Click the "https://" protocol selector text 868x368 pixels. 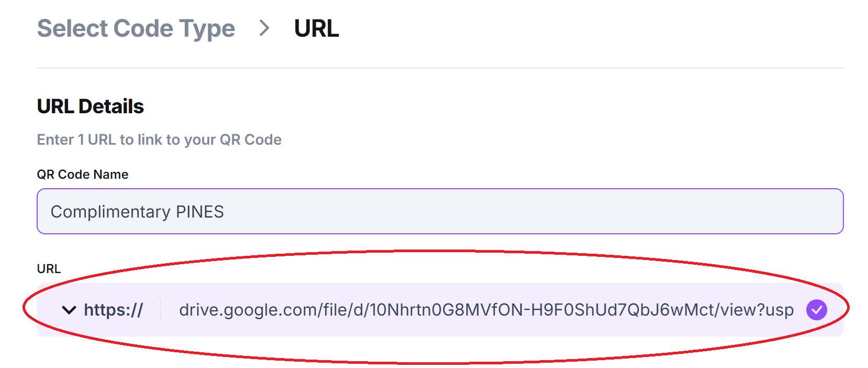114,310
